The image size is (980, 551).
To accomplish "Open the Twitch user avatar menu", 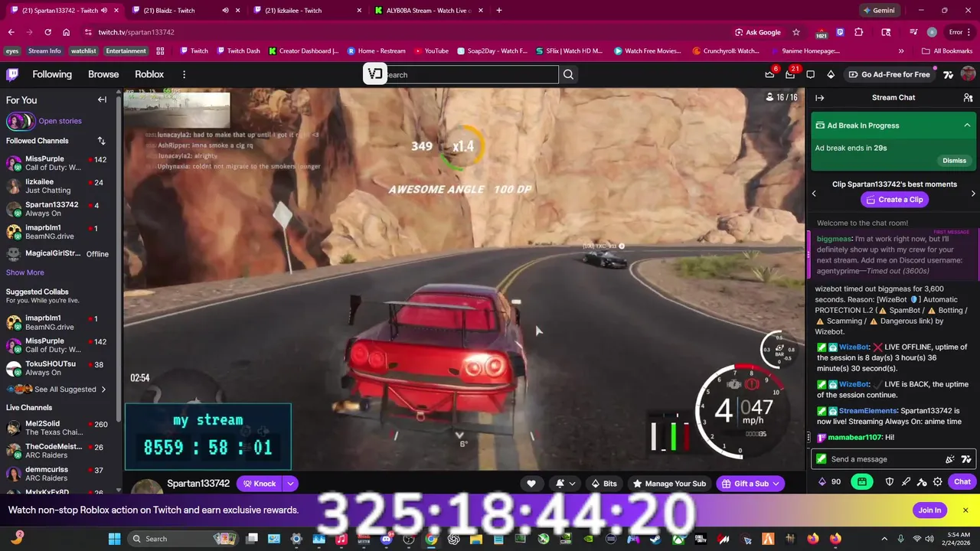I will pyautogui.click(x=968, y=74).
